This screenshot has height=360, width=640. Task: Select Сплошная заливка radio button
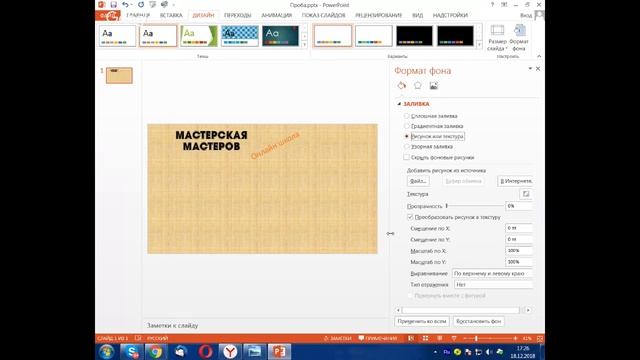pyautogui.click(x=407, y=116)
